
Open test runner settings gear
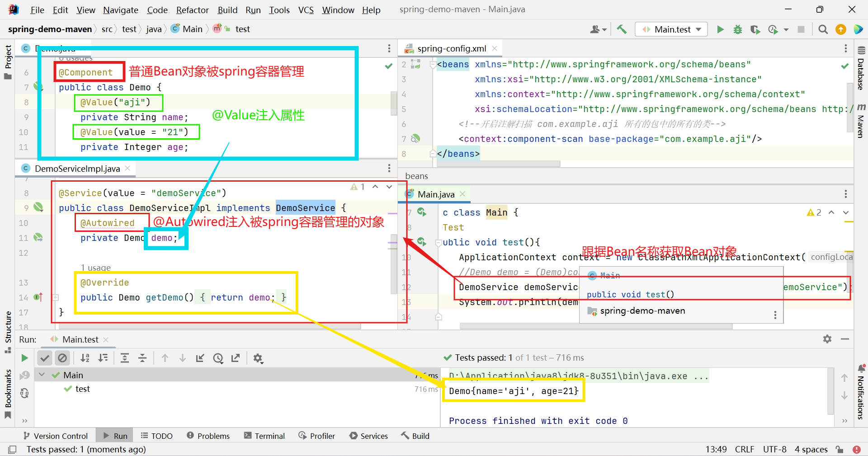[258, 358]
